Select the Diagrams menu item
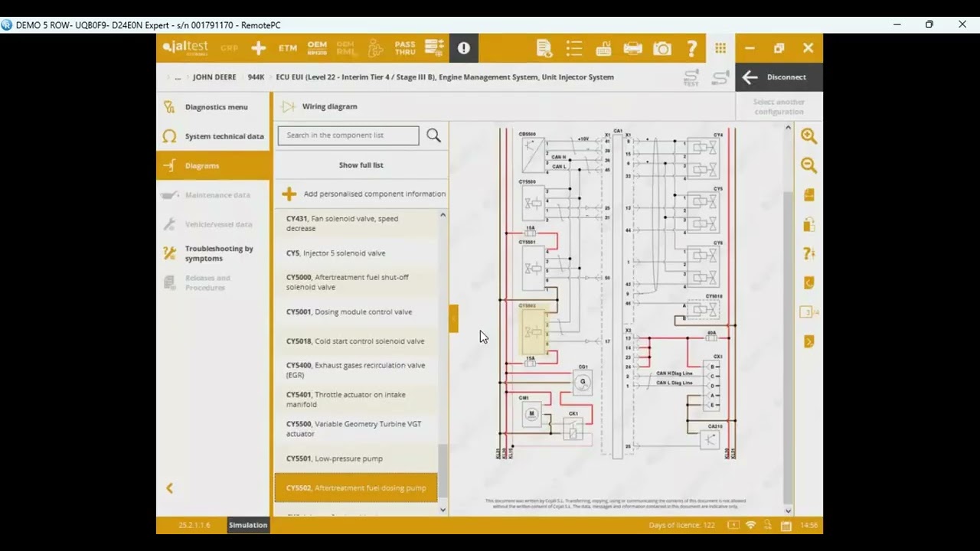 coord(214,165)
